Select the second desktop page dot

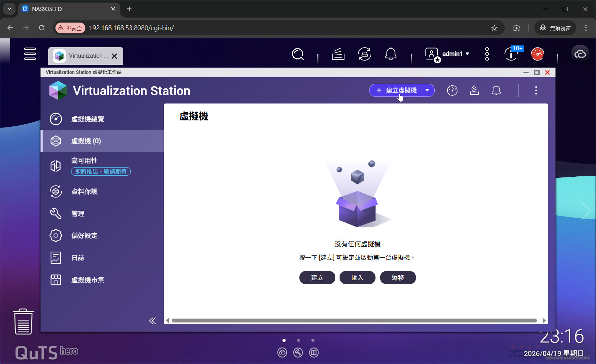pos(298,340)
